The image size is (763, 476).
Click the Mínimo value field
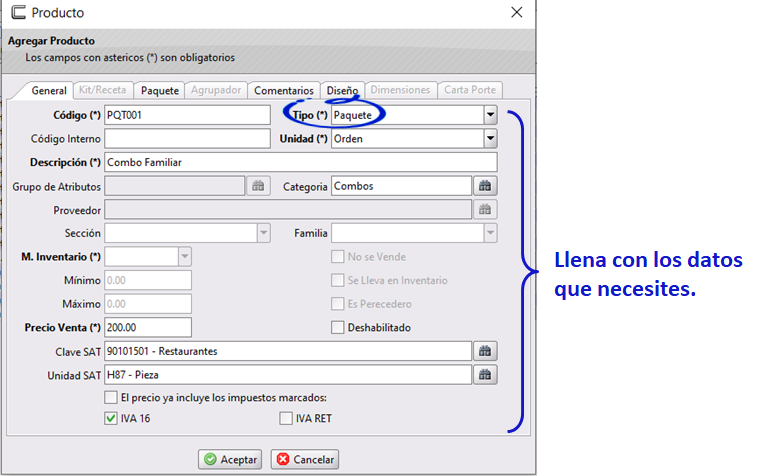point(148,280)
